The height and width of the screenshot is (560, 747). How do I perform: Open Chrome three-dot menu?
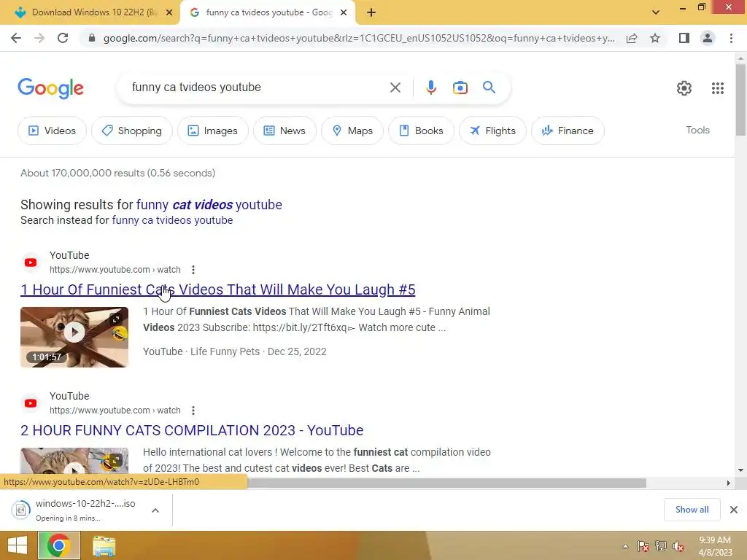731,38
